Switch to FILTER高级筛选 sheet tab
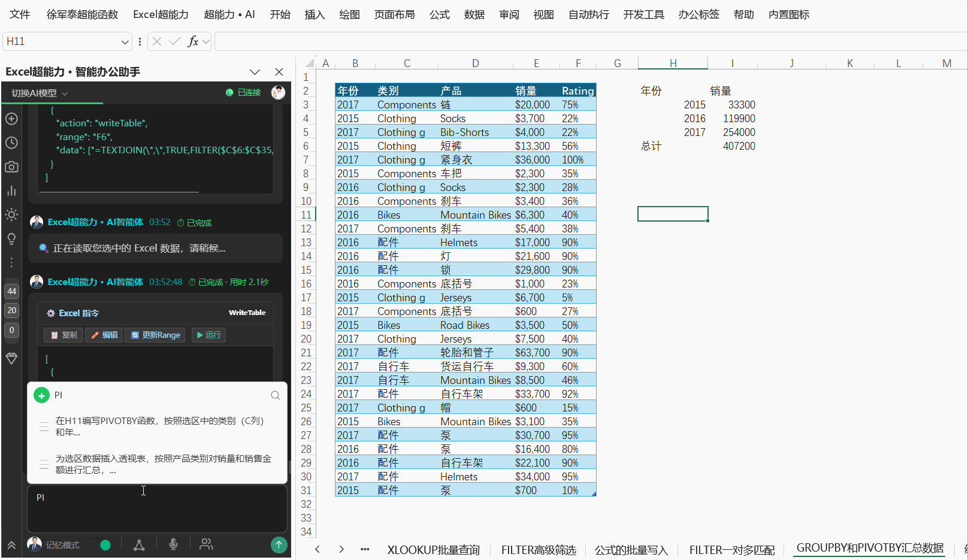This screenshot has width=968, height=560. (539, 550)
